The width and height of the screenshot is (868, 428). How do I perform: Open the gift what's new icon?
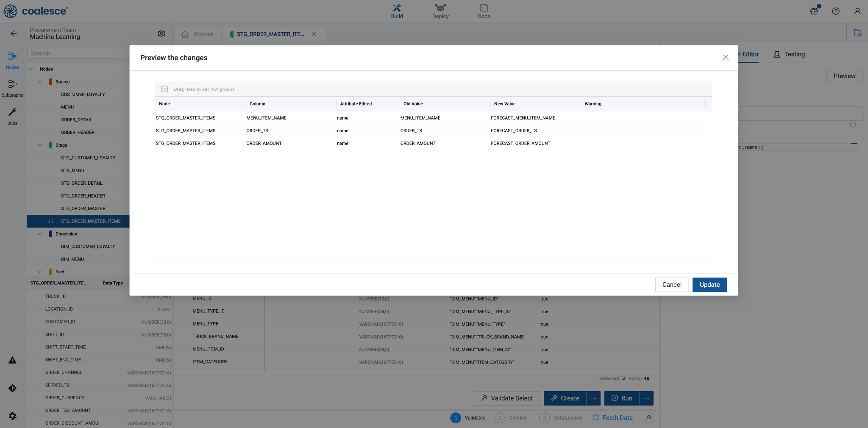[x=814, y=11]
